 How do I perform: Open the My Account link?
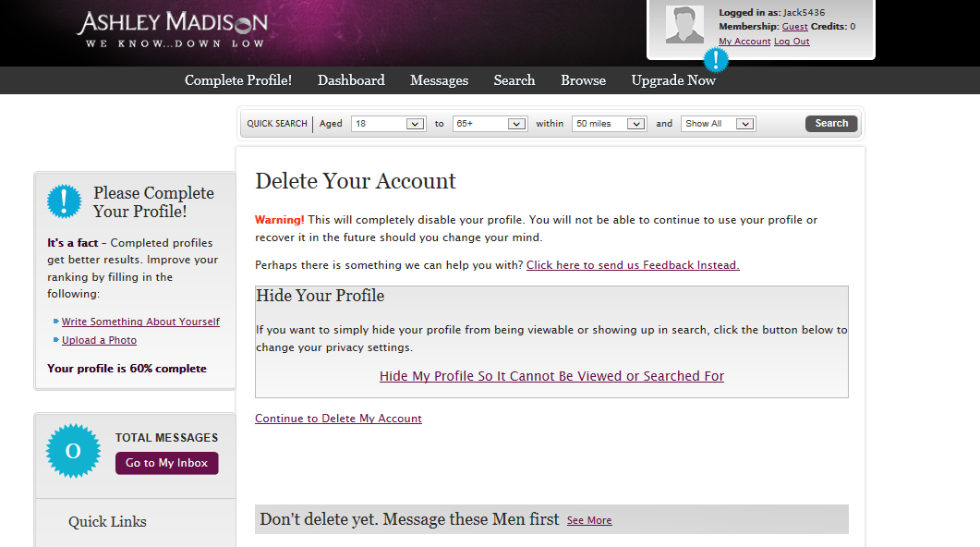[x=744, y=42]
